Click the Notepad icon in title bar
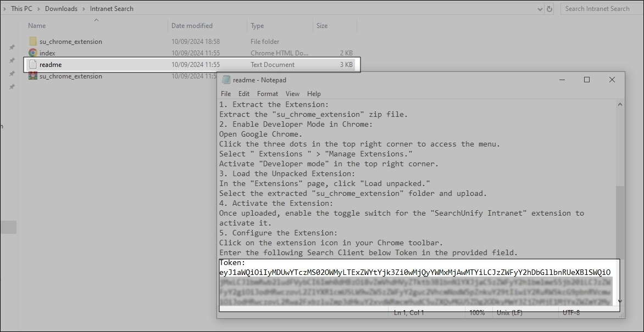 pyautogui.click(x=226, y=80)
